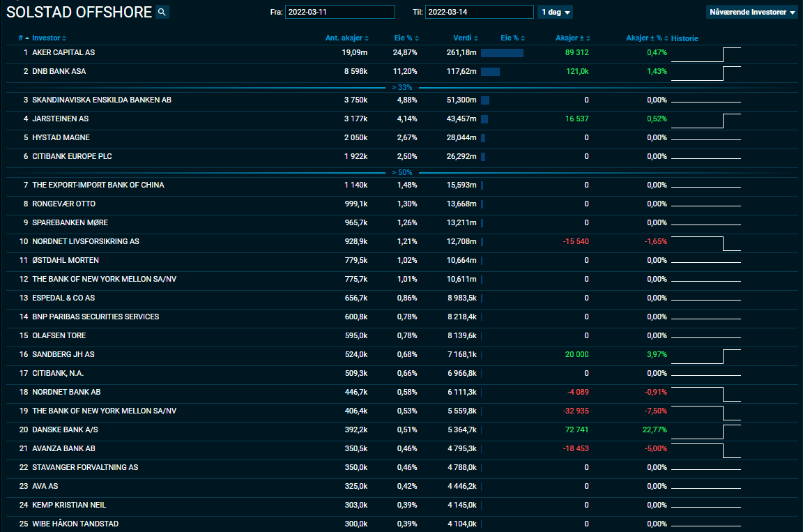Open investor ØSTDAHL MORTEN
The width and height of the screenshot is (803, 532).
[x=66, y=260]
